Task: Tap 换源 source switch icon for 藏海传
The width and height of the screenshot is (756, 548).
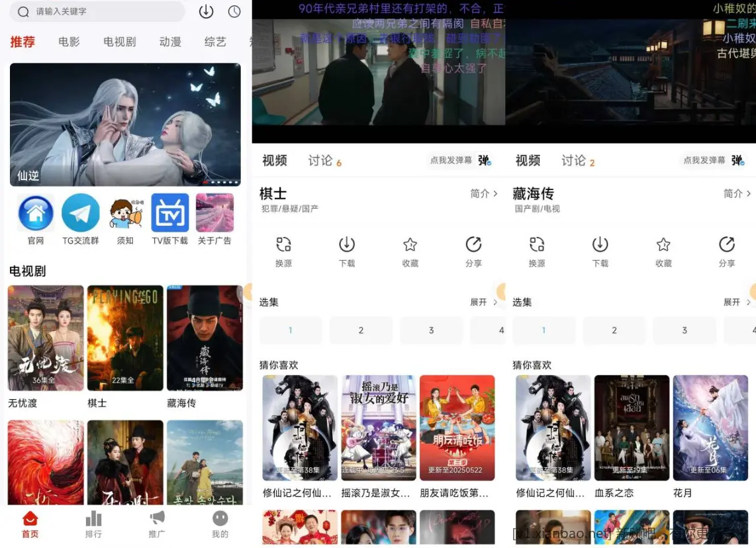Action: [537, 244]
